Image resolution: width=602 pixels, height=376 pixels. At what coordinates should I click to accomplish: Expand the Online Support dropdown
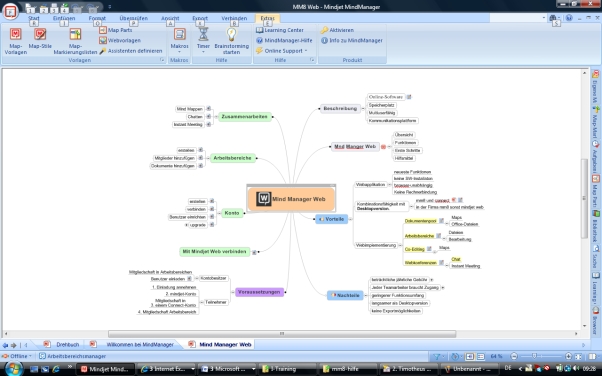[306, 51]
